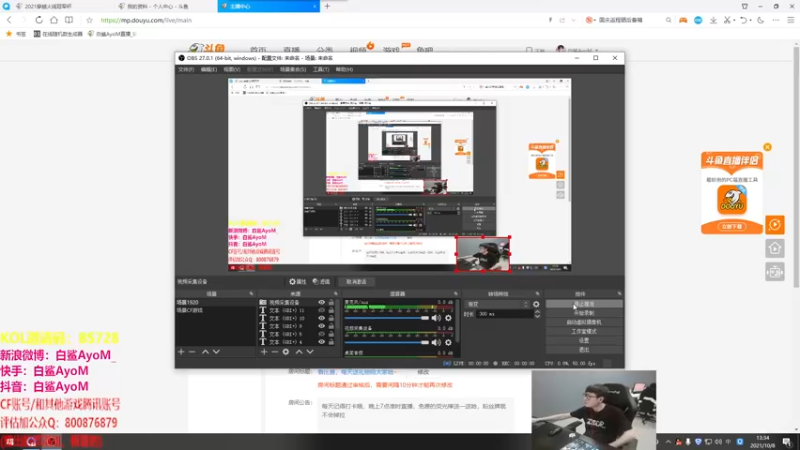Open the browser screenshot scissors tool
Screen dimensions: 800x450
728,20
